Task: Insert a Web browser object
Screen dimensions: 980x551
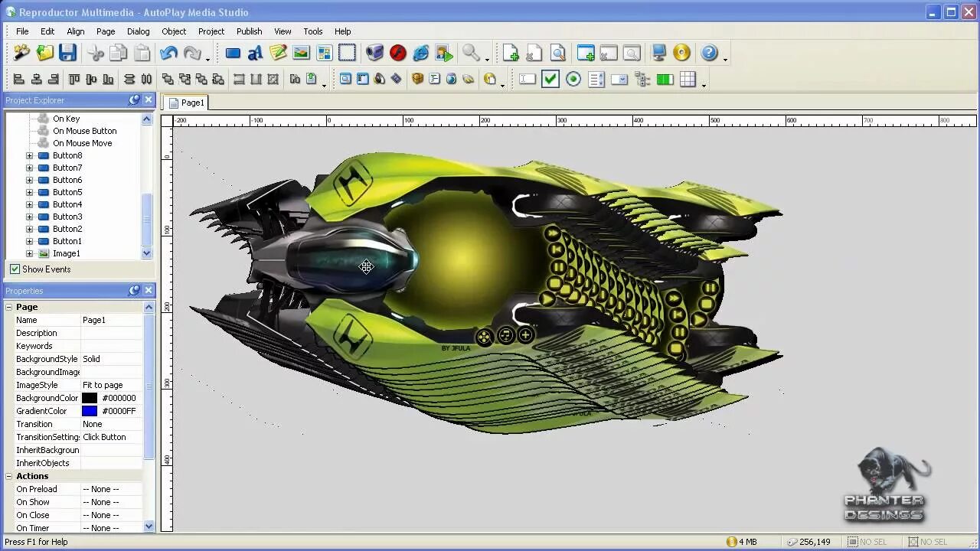Action: [x=420, y=53]
